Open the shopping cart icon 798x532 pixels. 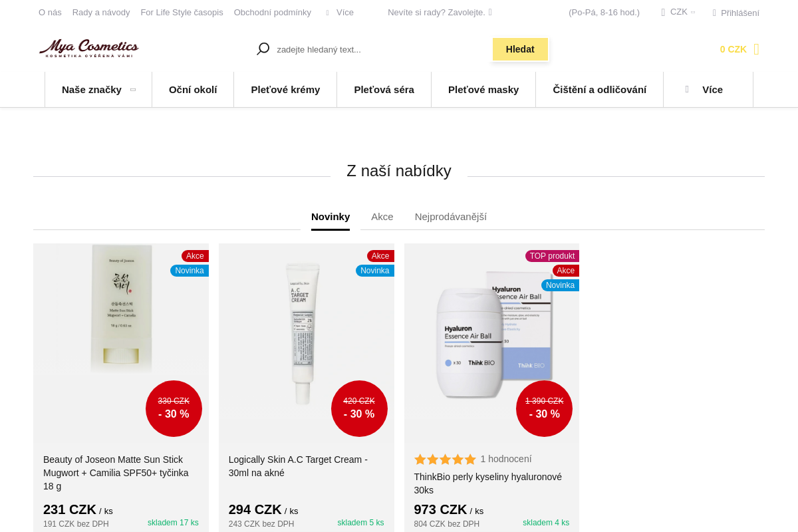756,49
